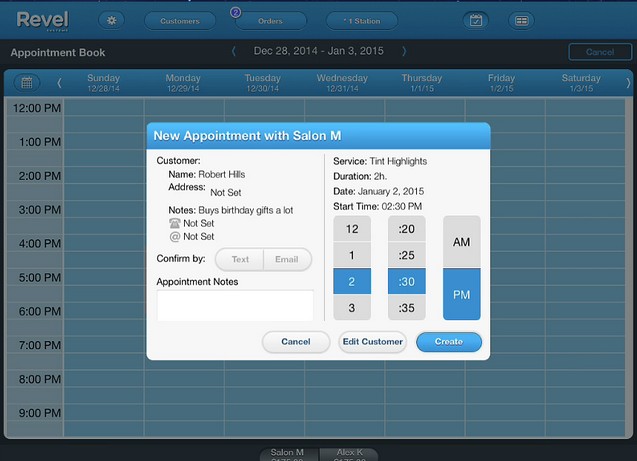
Task: Click Service: Tint Highlights text
Action: (380, 161)
